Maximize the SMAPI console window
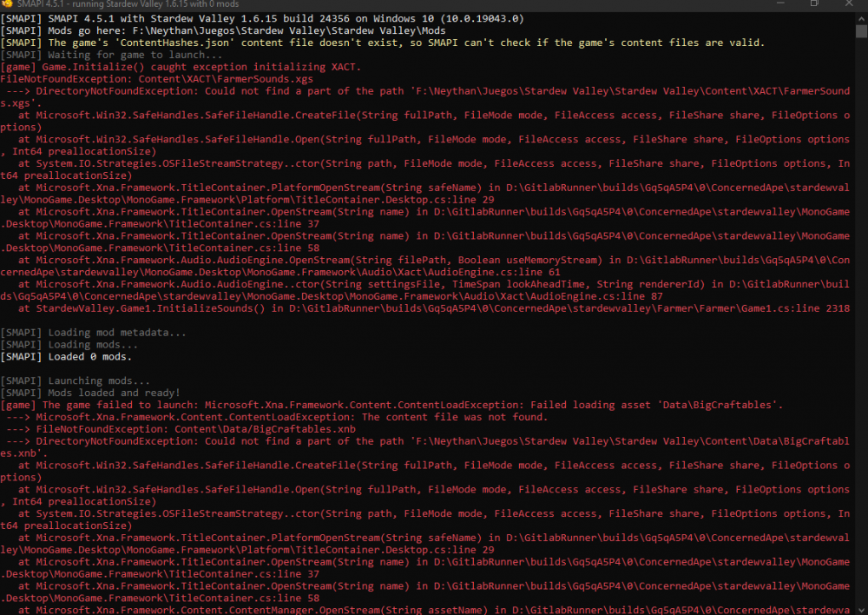 814,3
